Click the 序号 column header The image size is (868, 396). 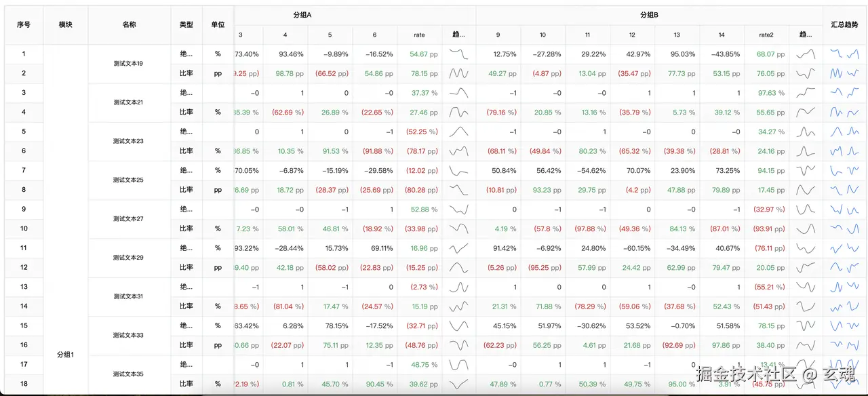point(24,24)
